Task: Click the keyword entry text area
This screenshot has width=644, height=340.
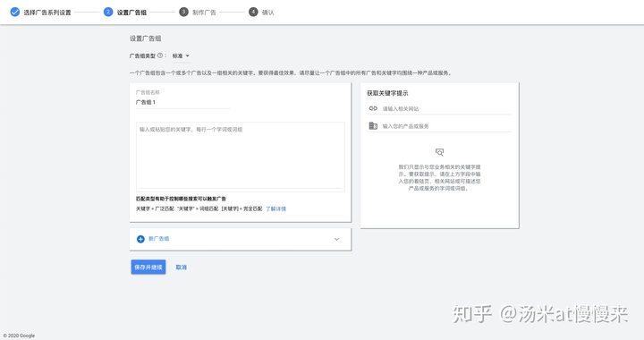Action: click(x=241, y=157)
